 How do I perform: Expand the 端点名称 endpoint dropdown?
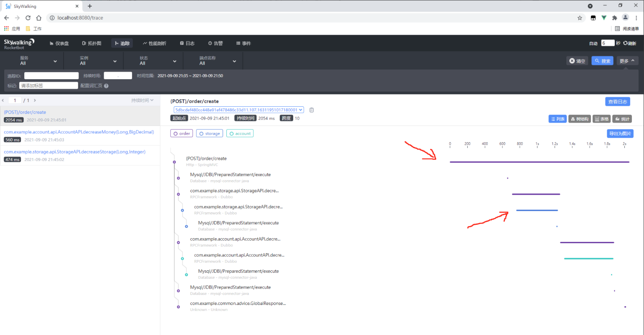(213, 61)
